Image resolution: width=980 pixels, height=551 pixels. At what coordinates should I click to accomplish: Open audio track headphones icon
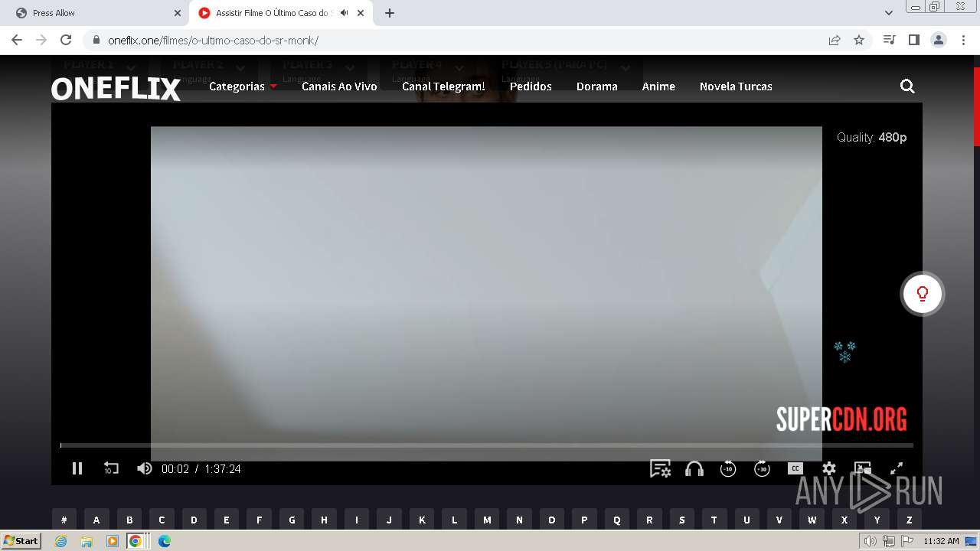click(x=694, y=468)
